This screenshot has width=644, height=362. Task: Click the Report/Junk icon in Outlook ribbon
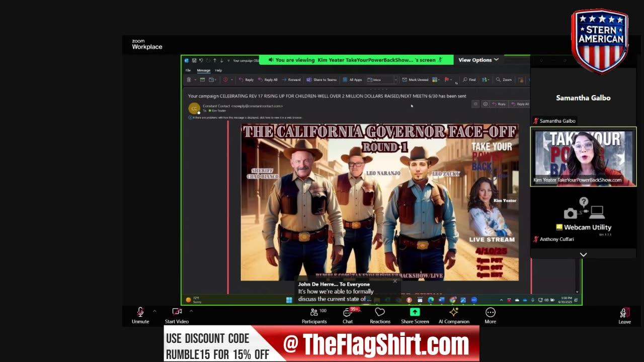pos(225,79)
